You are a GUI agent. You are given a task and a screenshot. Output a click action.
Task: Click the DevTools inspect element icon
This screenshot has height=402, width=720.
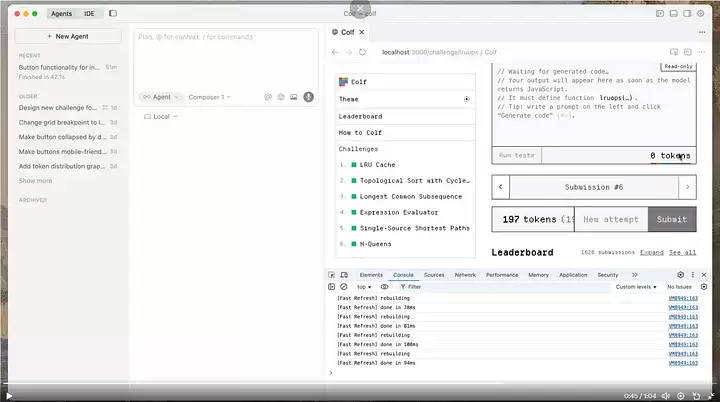point(333,274)
